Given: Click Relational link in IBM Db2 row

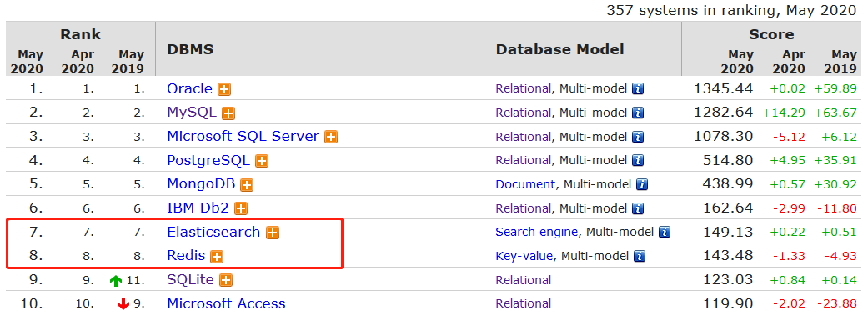Looking at the screenshot, I should pos(524,208).
